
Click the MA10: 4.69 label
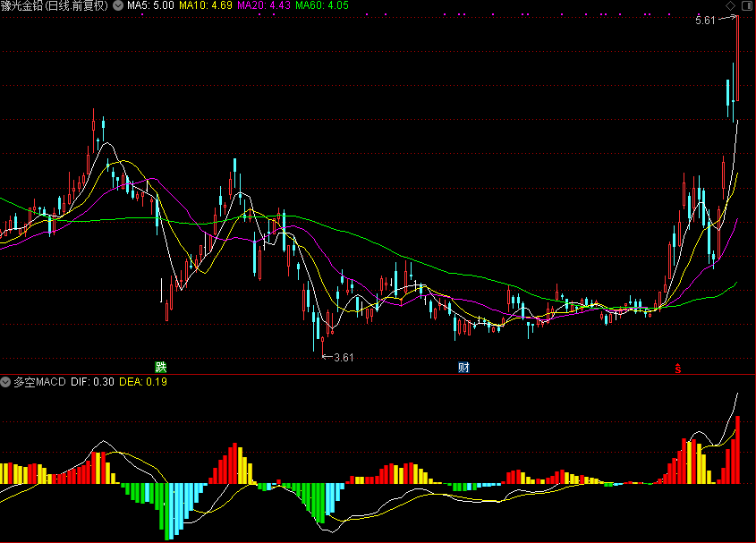click(x=206, y=5)
